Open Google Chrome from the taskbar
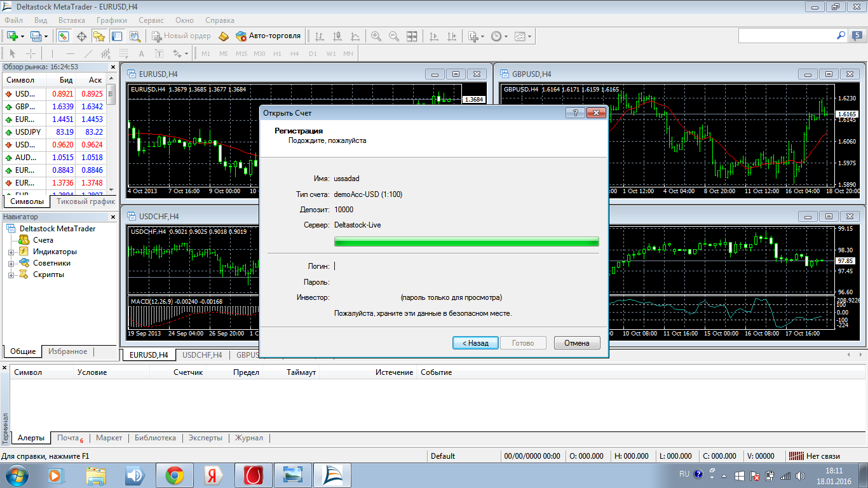Screen dimensions: 868x488 (x=175, y=475)
